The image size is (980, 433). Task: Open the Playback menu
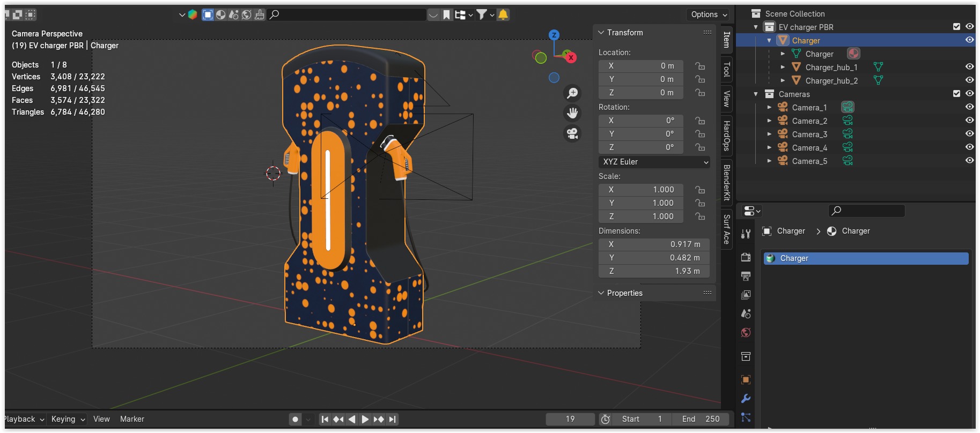[x=24, y=419]
